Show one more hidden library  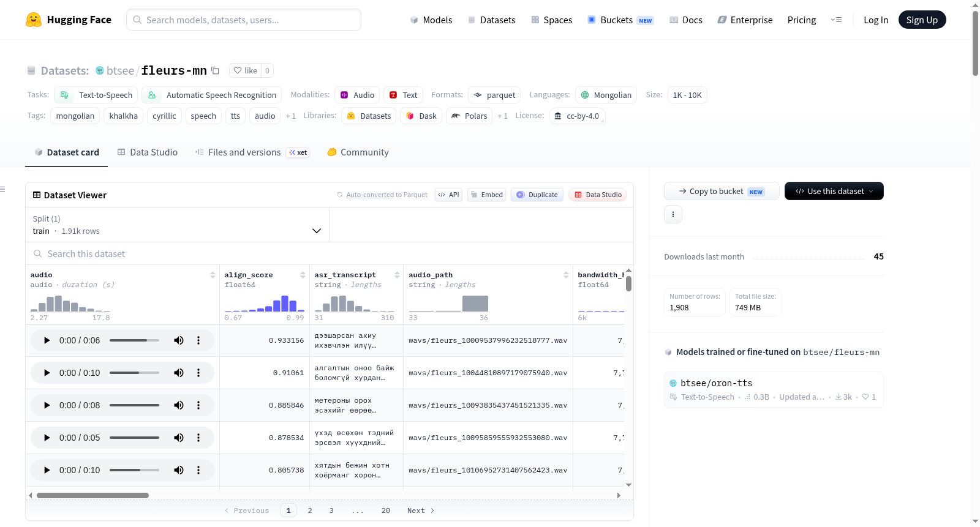tap(502, 116)
